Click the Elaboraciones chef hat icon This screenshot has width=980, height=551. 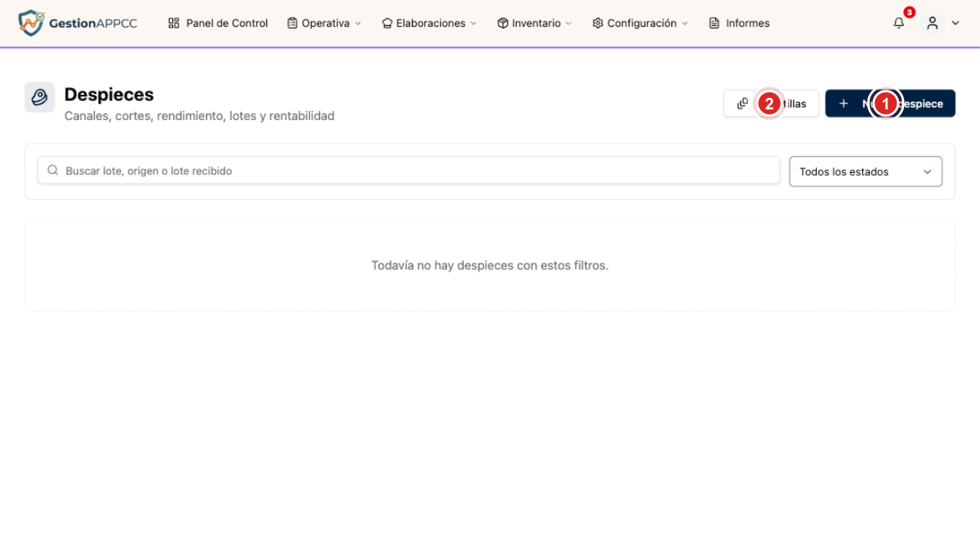point(387,23)
